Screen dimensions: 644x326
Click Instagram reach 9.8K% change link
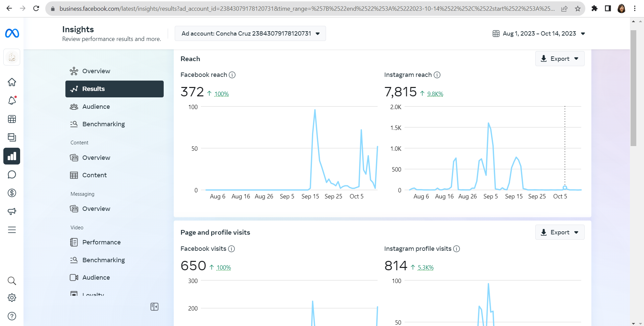[x=435, y=94]
